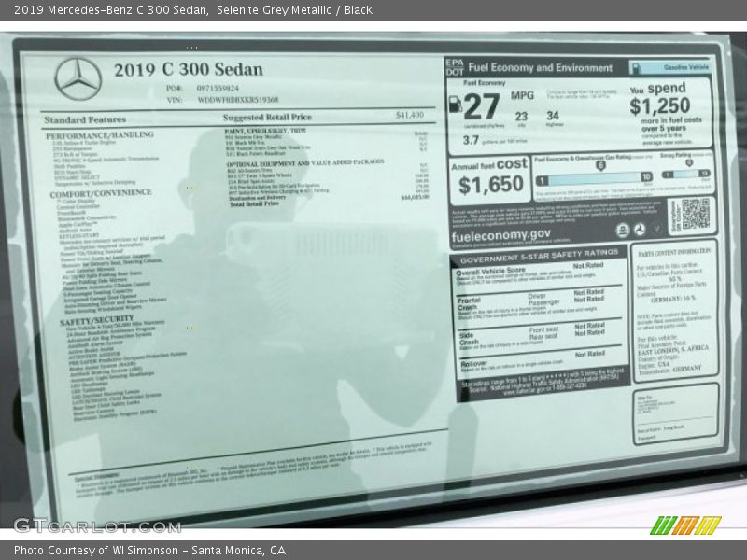Click the 'Annual fuel cost' label
This screenshot has height=560, width=747.
(x=489, y=165)
